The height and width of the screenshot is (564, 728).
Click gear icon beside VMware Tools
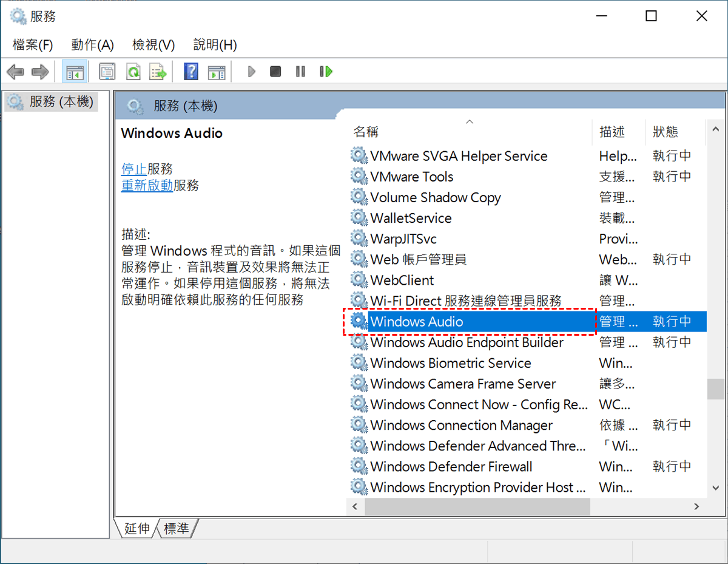(x=359, y=177)
